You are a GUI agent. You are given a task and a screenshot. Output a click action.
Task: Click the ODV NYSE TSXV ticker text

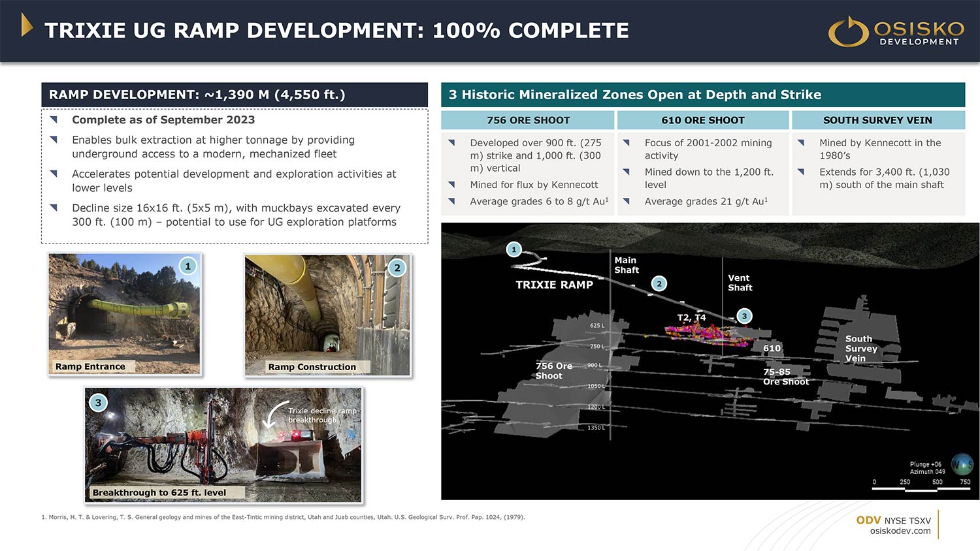click(x=893, y=520)
